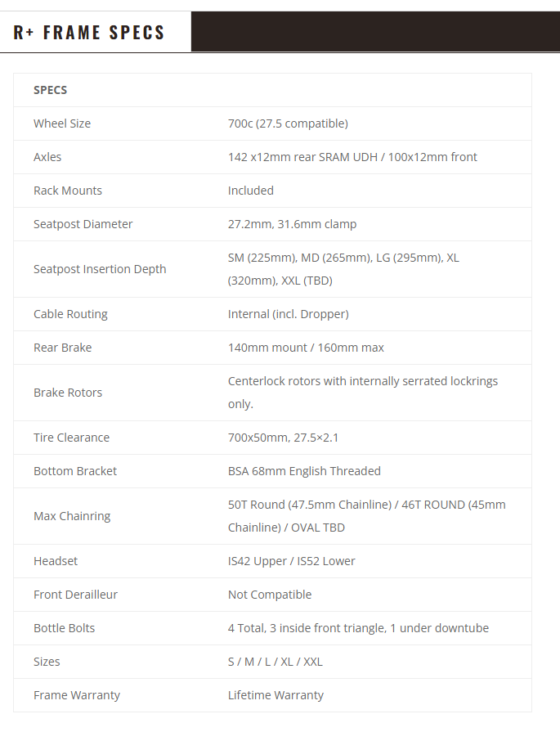Click the Rack Mounts row label
560x732 pixels.
tap(68, 191)
